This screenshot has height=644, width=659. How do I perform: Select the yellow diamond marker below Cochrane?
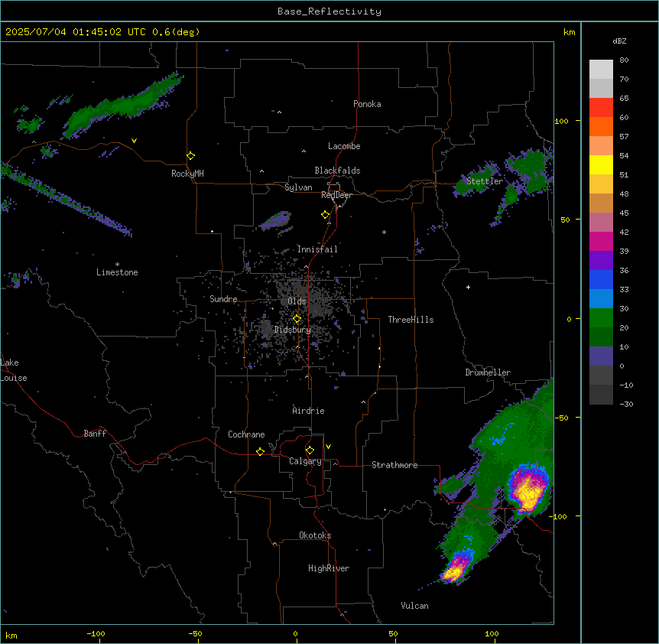260,451
